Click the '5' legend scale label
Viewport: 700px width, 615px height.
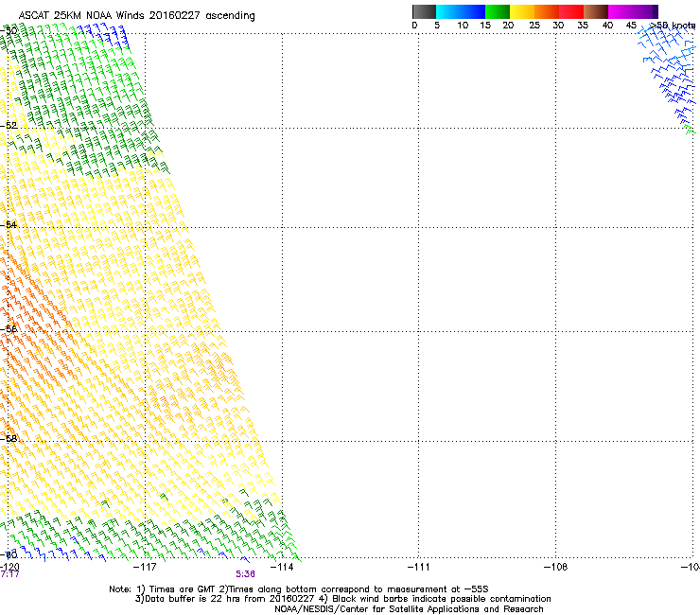pyautogui.click(x=437, y=26)
